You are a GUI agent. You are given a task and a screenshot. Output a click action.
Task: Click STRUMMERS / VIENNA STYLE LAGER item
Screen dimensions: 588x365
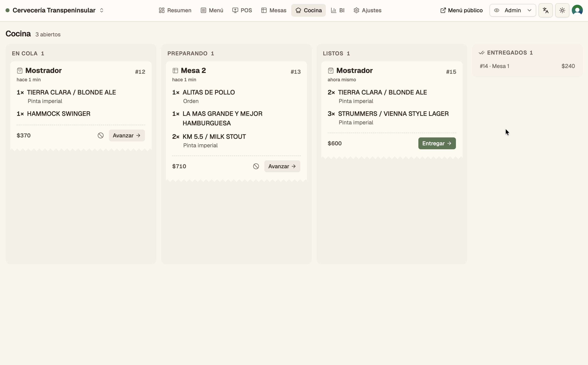pos(393,114)
